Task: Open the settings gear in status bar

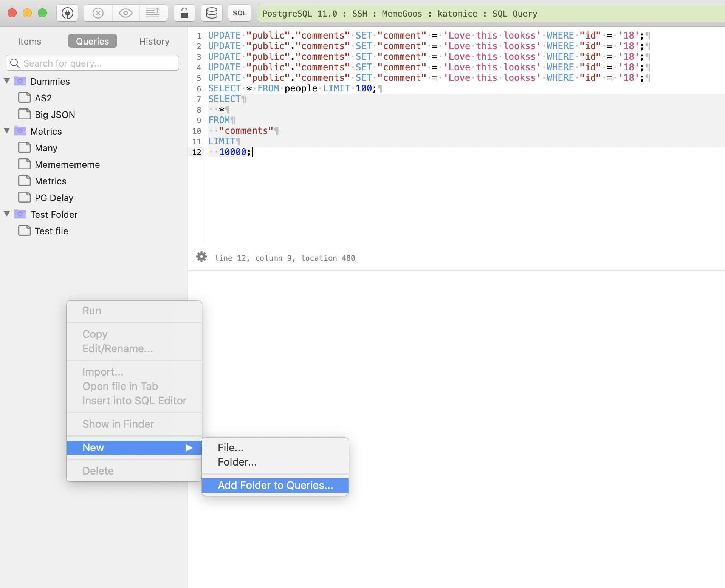Action: tap(201, 257)
